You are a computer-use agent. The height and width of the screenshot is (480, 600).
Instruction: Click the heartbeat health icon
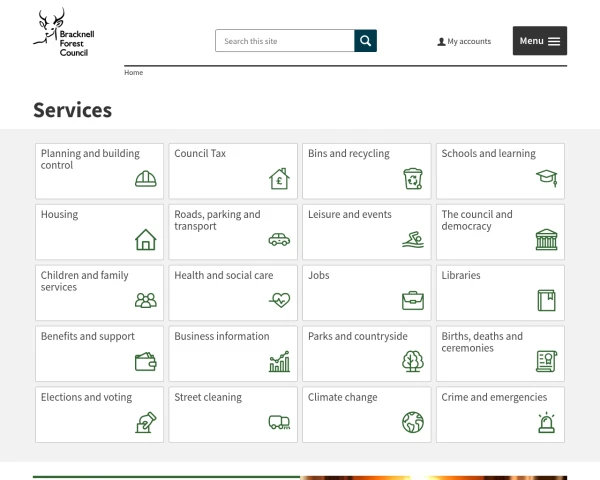tap(279, 300)
